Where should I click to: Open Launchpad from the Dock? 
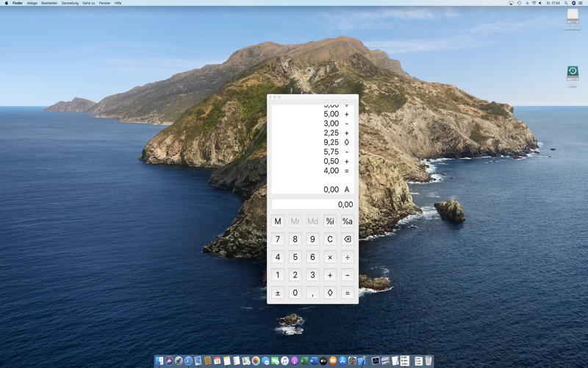coord(179,361)
